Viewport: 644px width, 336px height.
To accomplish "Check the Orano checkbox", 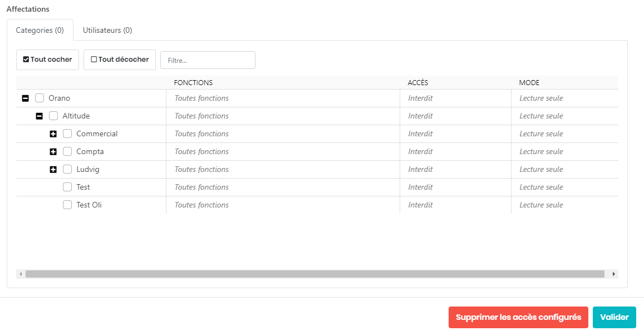I will pos(40,98).
